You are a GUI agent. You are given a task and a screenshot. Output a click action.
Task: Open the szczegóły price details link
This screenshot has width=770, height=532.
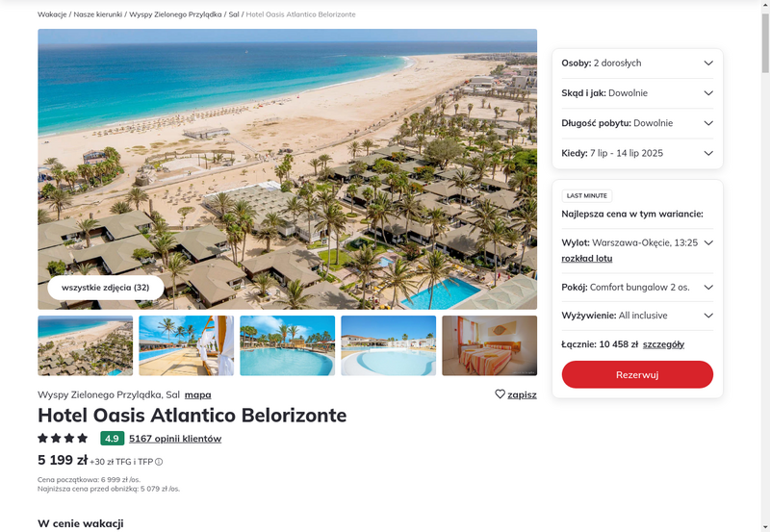point(663,344)
